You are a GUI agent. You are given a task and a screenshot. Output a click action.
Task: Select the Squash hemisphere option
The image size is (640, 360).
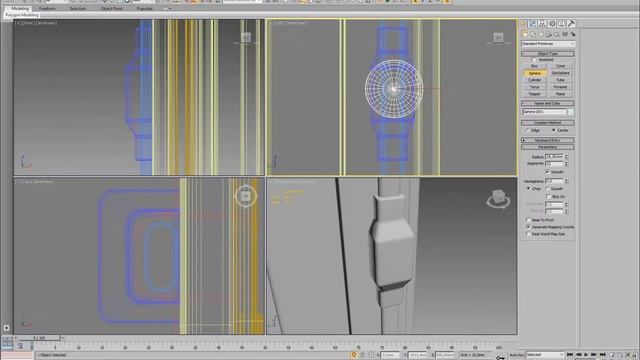(x=547, y=189)
